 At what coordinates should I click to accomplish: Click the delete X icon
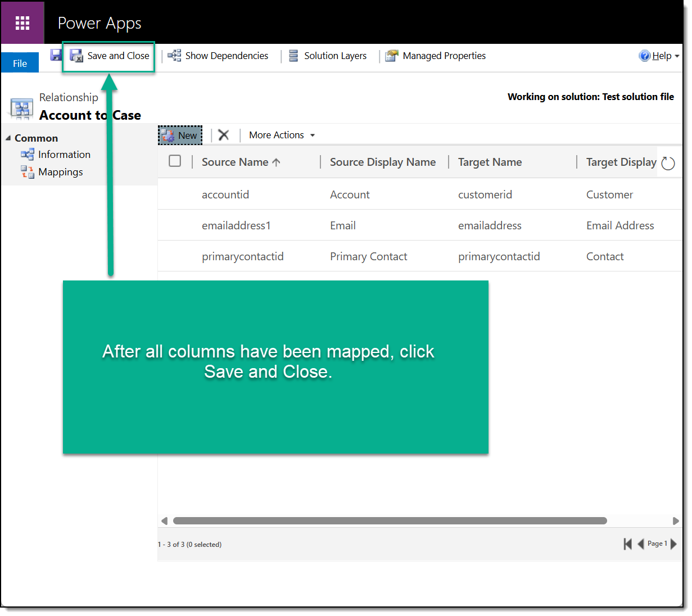point(224,135)
